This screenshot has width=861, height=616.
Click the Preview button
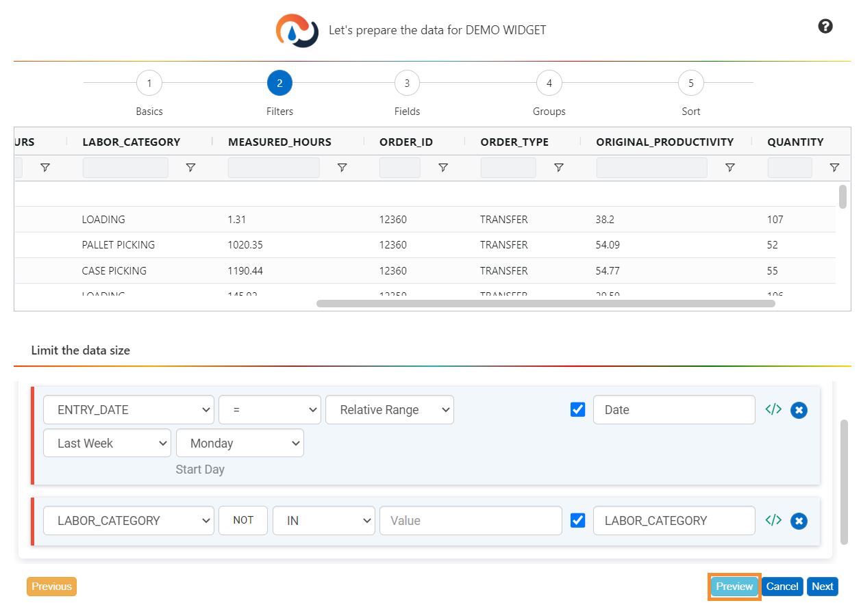(x=734, y=587)
